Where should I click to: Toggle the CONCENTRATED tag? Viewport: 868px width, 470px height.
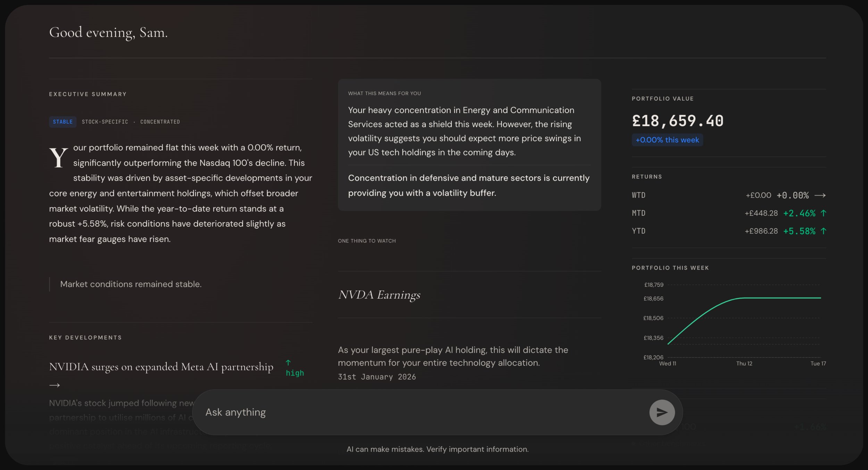tap(160, 122)
